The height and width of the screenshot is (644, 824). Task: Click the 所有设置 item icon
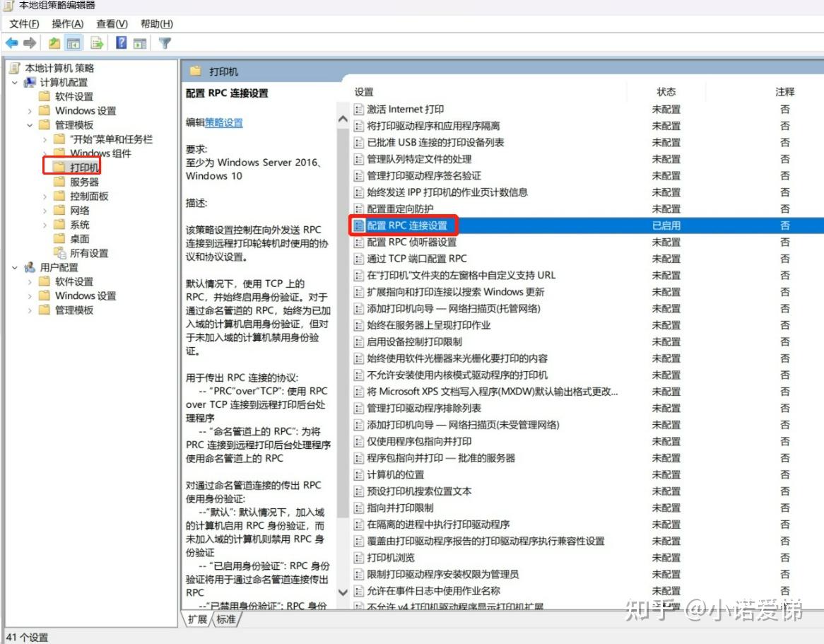point(59,253)
